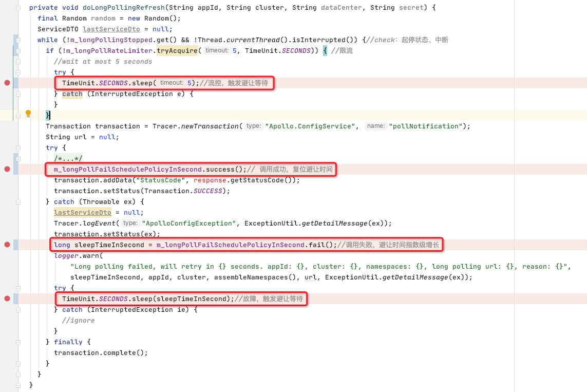
Task: Click lastServiceDto in the catch block assignment
Action: 82,212
